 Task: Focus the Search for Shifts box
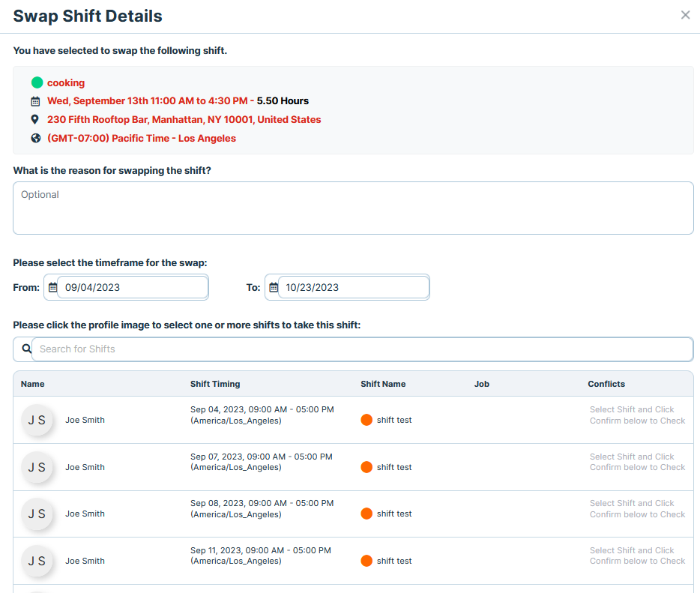(x=362, y=349)
